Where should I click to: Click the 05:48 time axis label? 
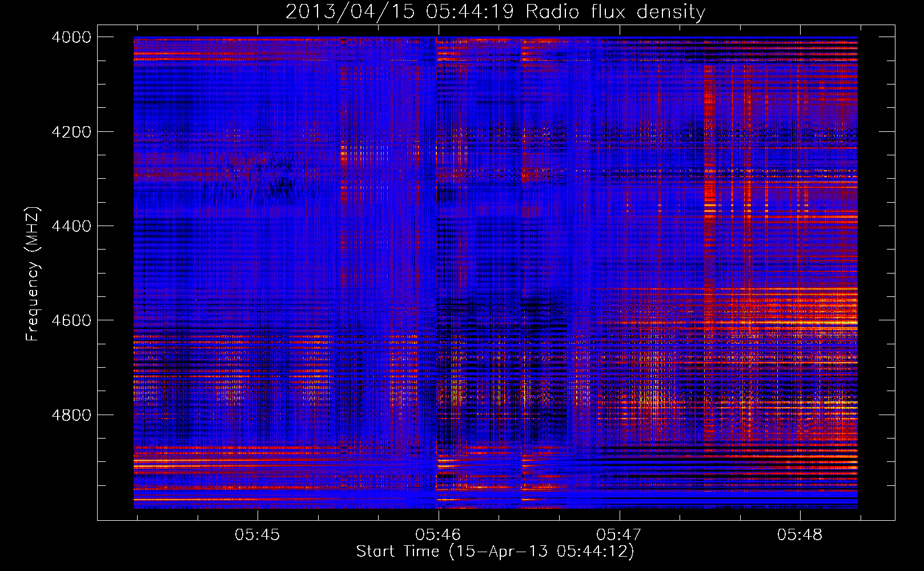coord(800,534)
